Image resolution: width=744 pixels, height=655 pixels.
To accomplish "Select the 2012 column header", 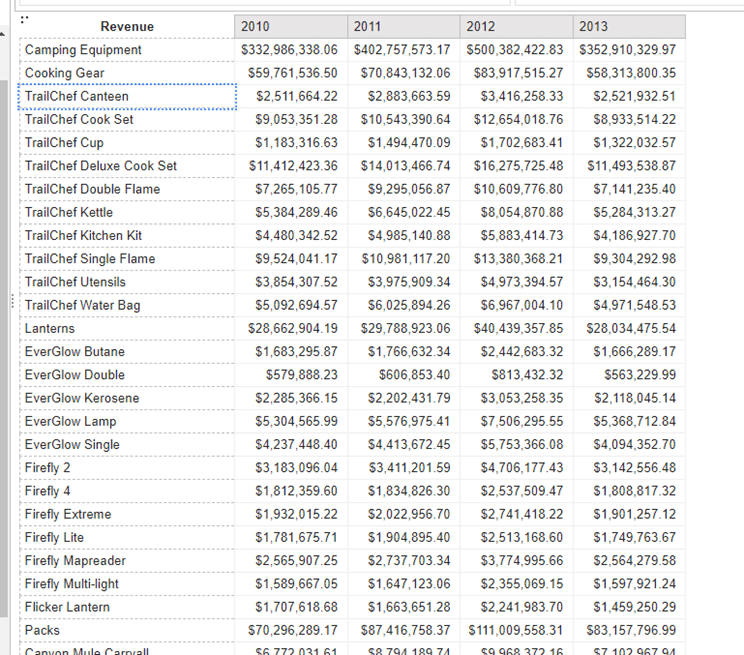I will click(516, 27).
